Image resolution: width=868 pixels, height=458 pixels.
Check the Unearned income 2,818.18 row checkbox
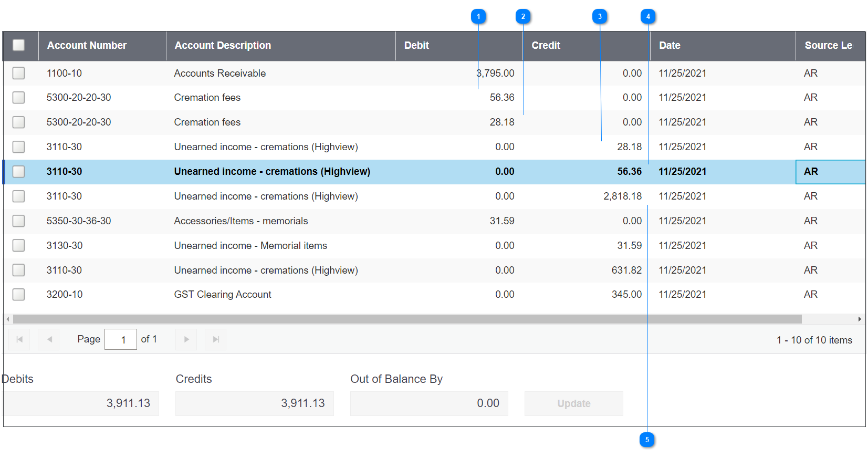(x=18, y=196)
